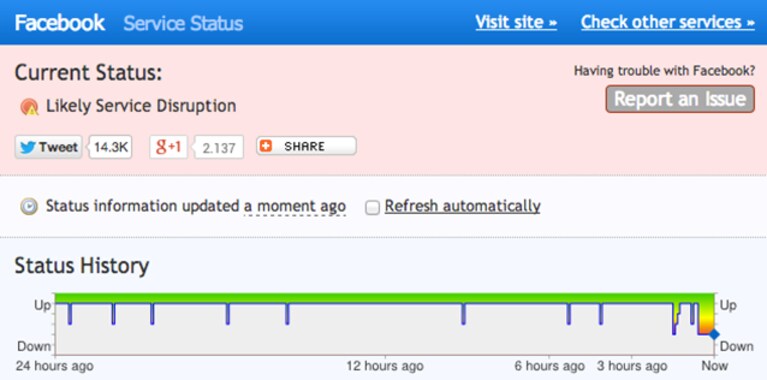Open the 14.3K tweet count bubble
This screenshot has width=767, height=380.
click(111, 147)
